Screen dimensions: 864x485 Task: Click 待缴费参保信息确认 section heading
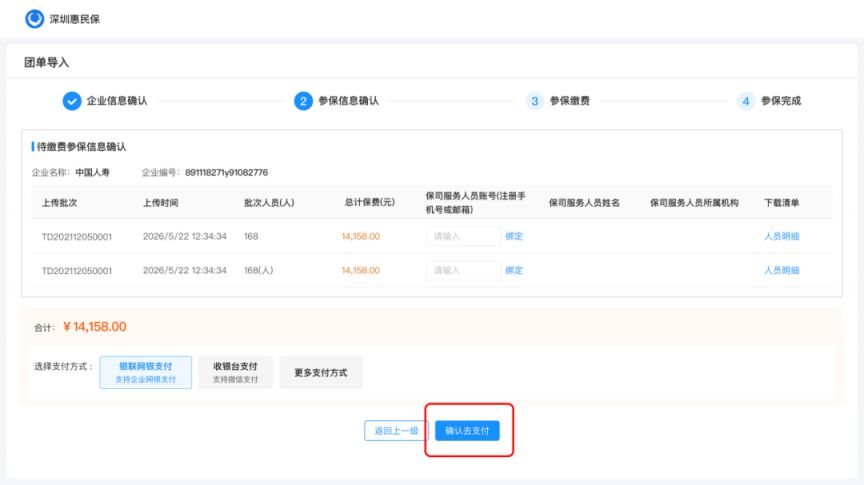point(81,147)
